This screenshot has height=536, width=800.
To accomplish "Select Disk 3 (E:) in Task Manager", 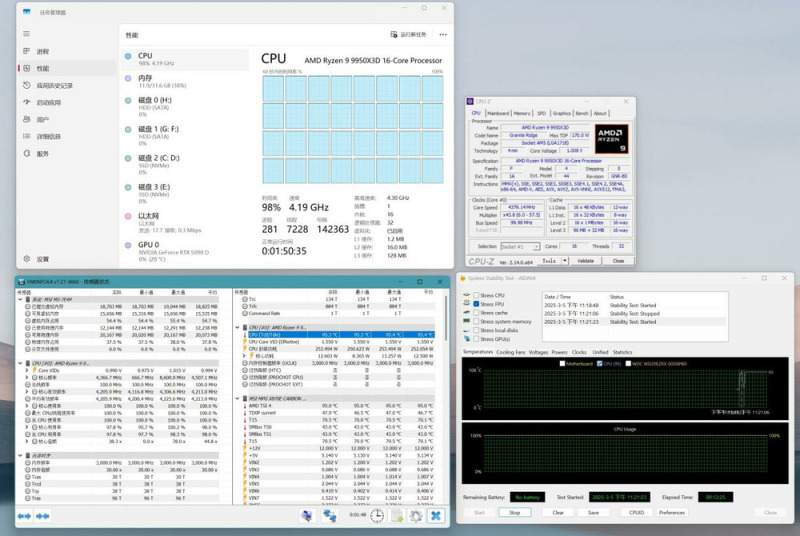I will [x=185, y=194].
